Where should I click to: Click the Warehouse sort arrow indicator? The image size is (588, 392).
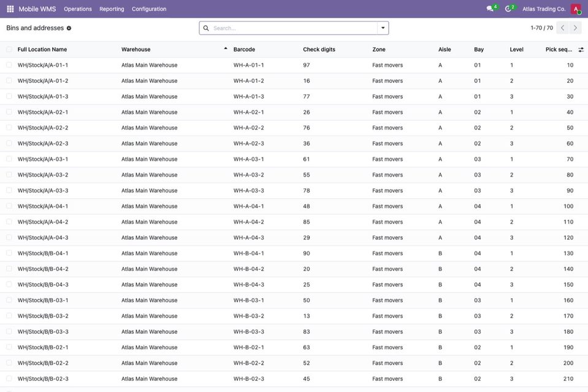coord(226,48)
